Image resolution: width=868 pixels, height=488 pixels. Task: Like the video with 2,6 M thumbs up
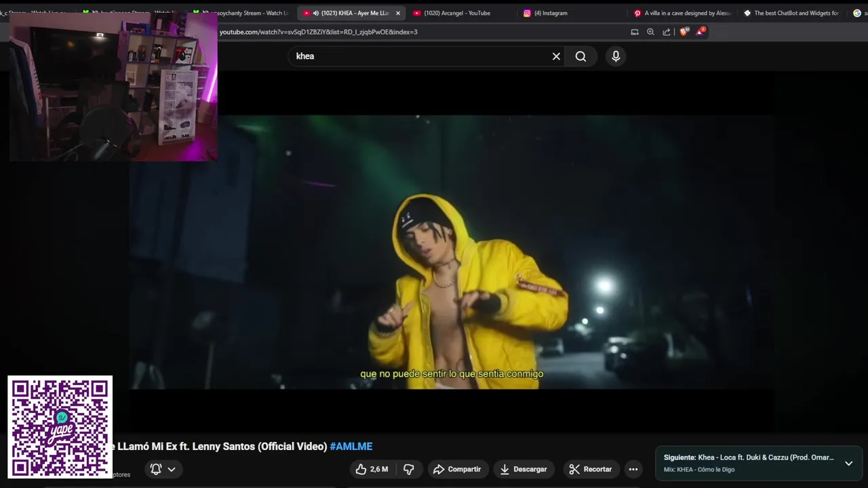pyautogui.click(x=372, y=469)
